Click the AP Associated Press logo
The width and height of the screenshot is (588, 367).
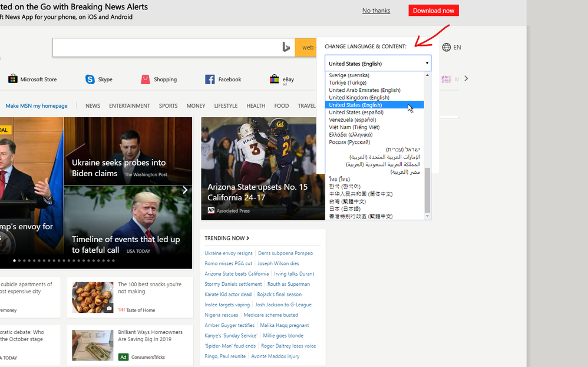(x=211, y=210)
